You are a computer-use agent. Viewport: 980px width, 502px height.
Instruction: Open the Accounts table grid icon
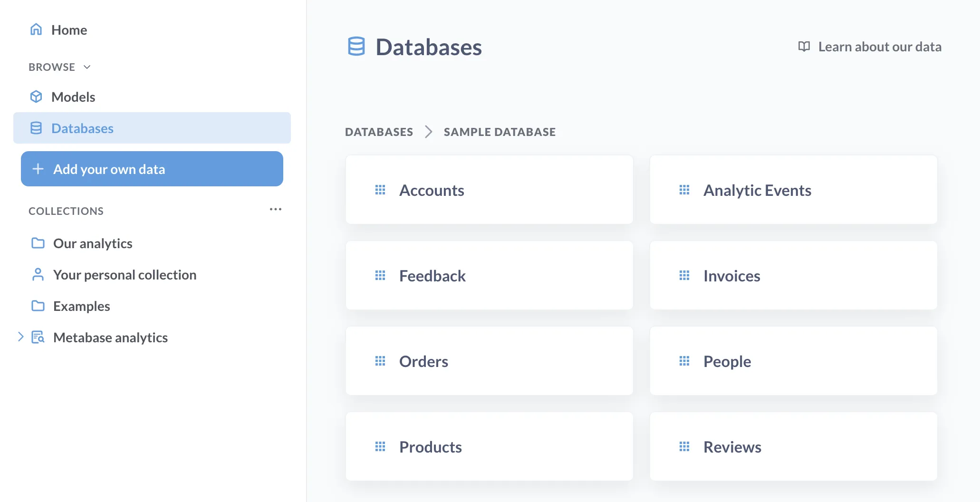380,190
